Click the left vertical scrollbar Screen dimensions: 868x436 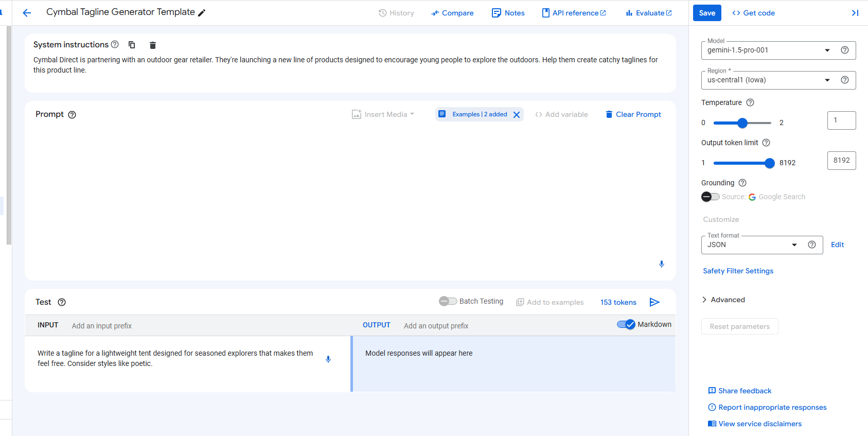[9, 135]
